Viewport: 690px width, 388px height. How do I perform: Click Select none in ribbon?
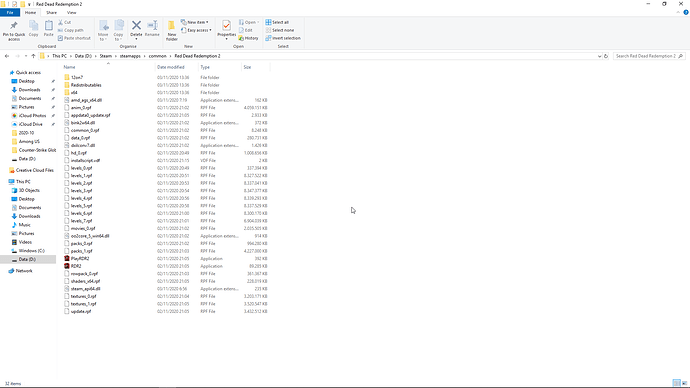click(x=280, y=30)
